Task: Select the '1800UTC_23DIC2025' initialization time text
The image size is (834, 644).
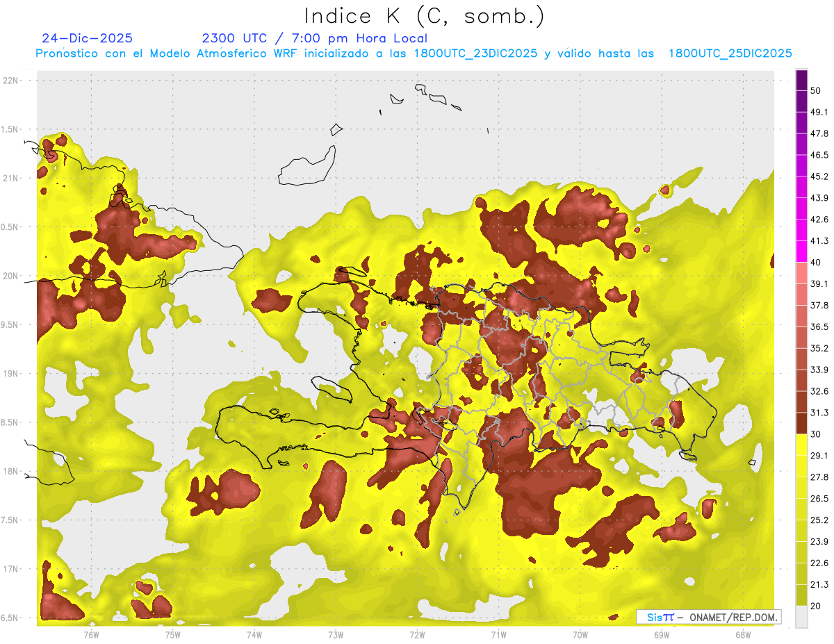Action: [x=474, y=53]
